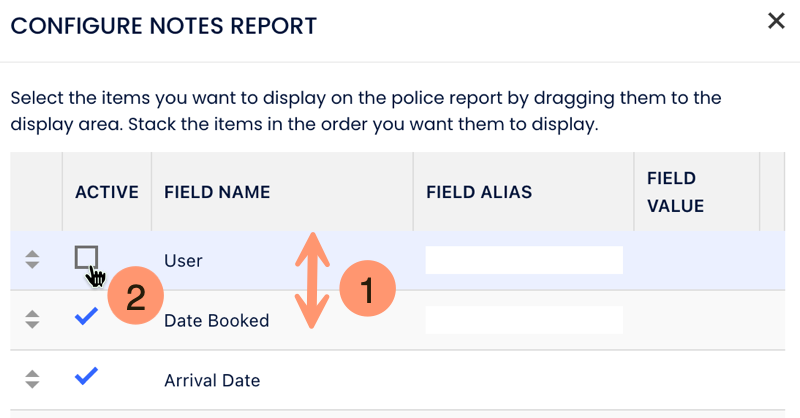
Task: Click the ACTIVE column header
Action: (x=106, y=192)
